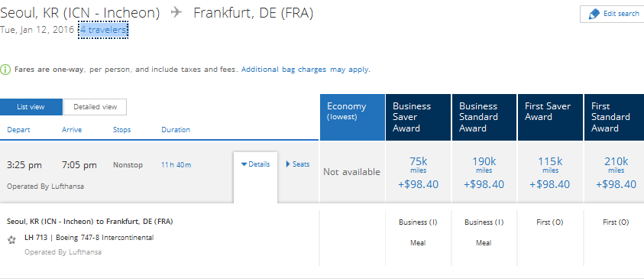
Task: Click 'LH 713 | Boeing 747-8 Intercontinental' text
Action: click(x=89, y=238)
